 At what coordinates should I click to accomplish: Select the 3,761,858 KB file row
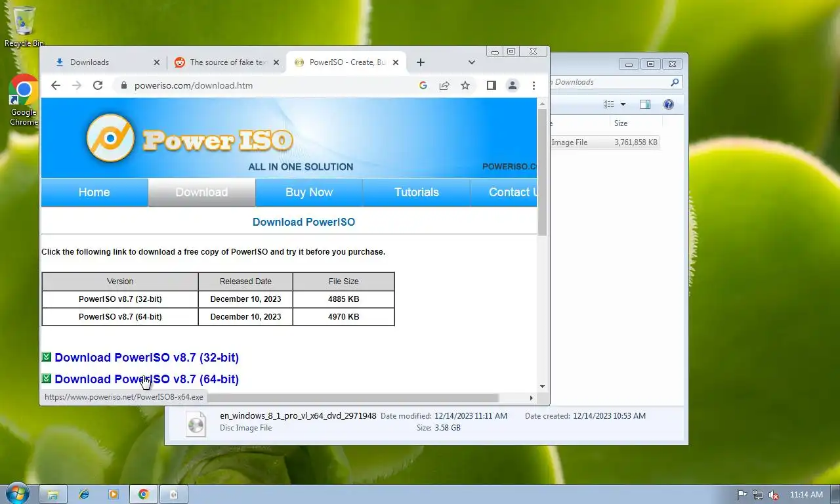[604, 142]
